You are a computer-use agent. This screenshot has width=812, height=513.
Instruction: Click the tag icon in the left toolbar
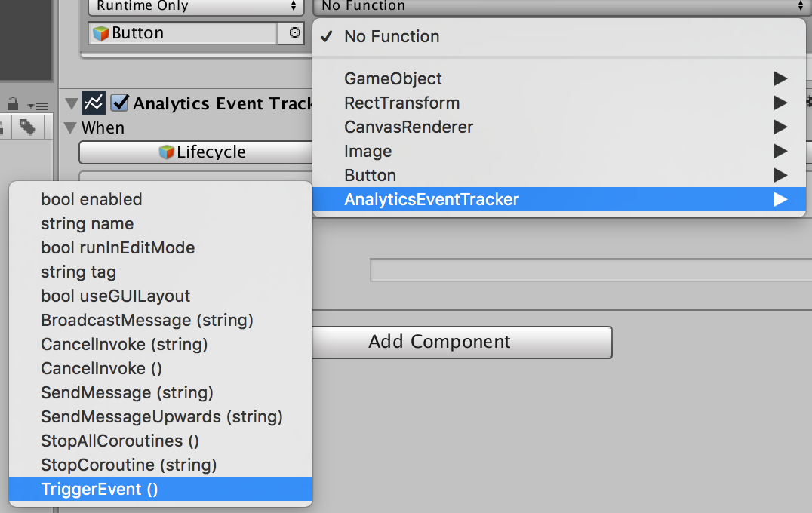pyautogui.click(x=27, y=127)
